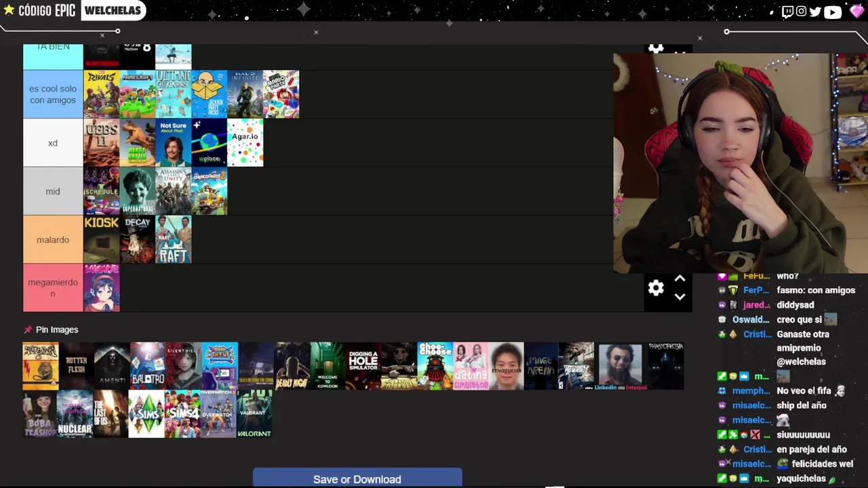Viewport: 868px width, 488px height.
Task: Select the gray 'mid' tier label
Action: [x=53, y=191]
